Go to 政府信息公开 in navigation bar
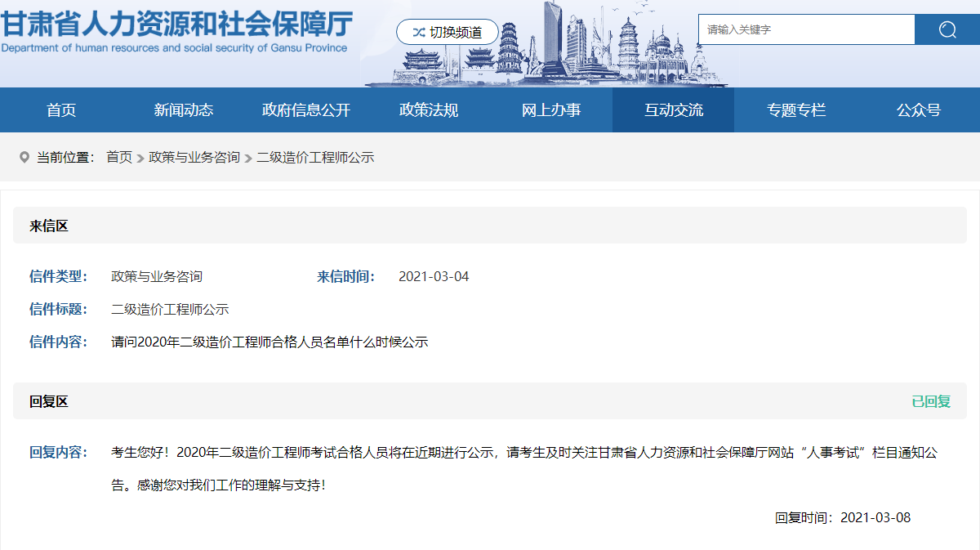This screenshot has height=550, width=980. coord(306,110)
